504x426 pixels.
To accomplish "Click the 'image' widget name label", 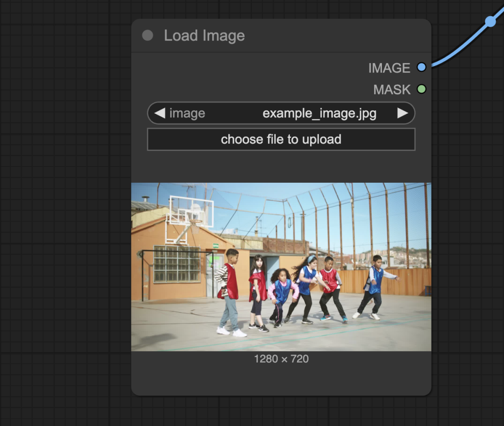I will (x=187, y=113).
